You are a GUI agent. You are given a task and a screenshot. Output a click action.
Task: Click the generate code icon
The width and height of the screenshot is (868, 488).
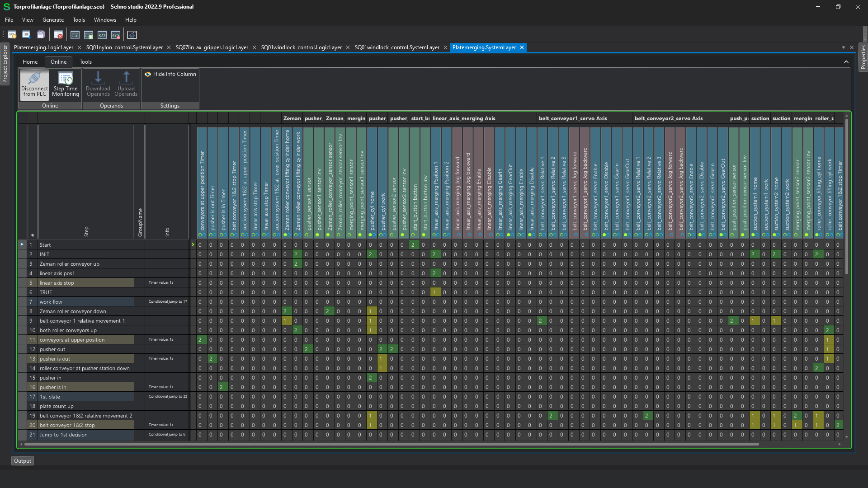point(102,35)
